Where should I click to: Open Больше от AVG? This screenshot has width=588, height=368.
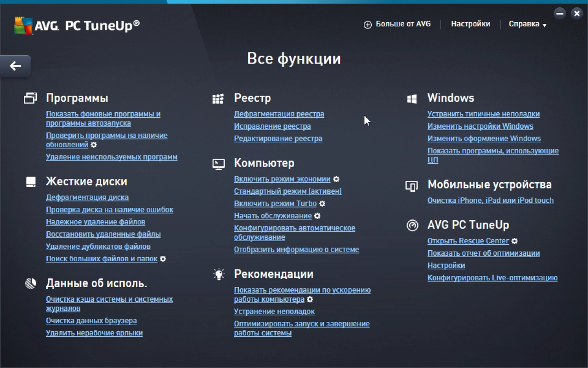pos(397,24)
